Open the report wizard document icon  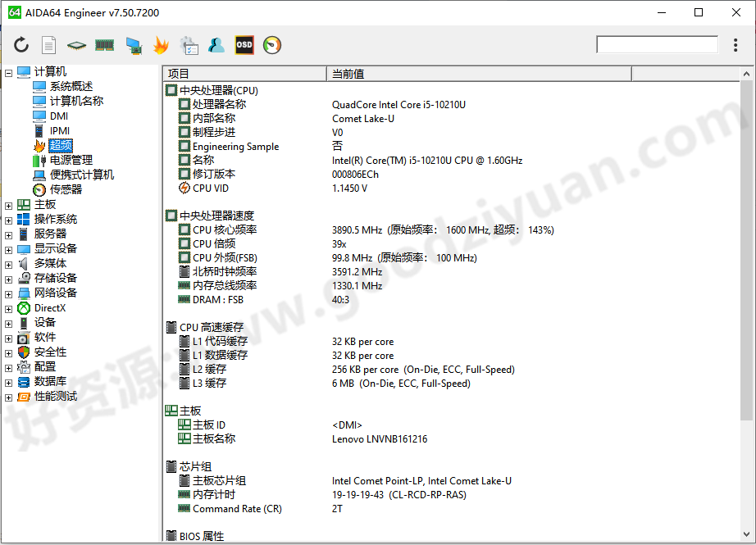[49, 45]
